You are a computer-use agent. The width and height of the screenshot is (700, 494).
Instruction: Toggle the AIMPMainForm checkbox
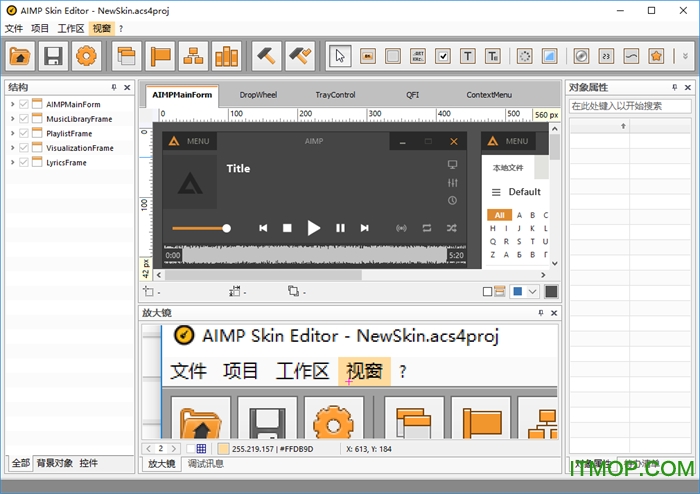point(24,104)
